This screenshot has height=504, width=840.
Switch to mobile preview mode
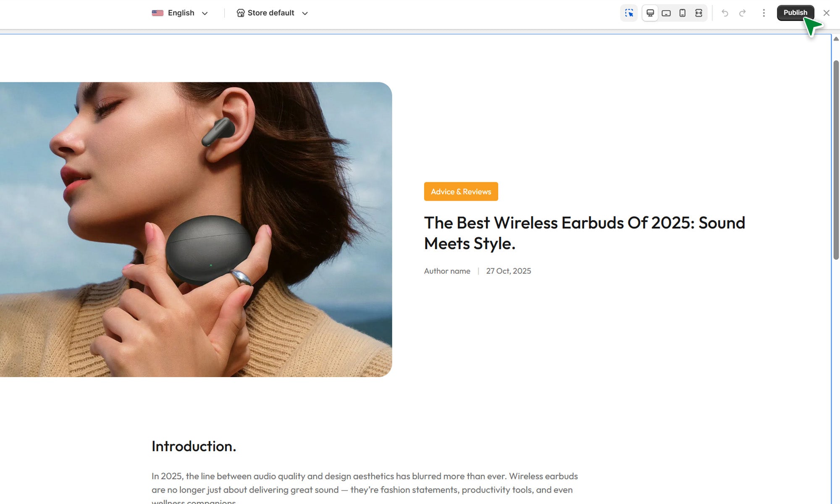(x=682, y=13)
